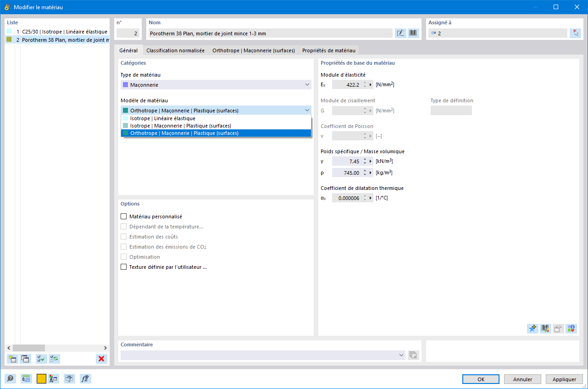Open the material library book icon beside Nom

tap(413, 33)
